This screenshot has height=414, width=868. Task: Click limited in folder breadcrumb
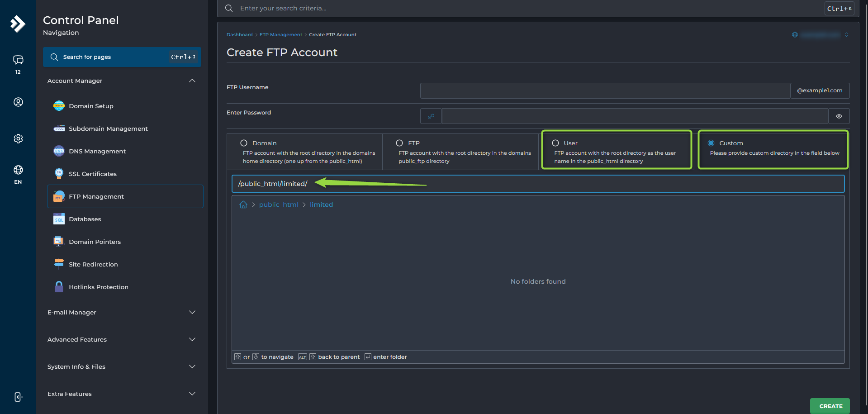[321, 205]
